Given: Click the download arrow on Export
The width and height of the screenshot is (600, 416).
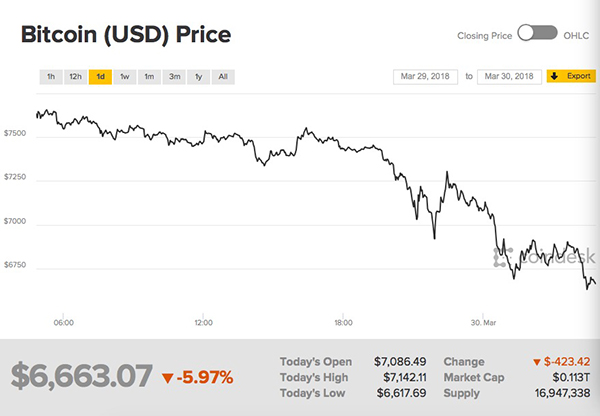Looking at the screenshot, I should [x=554, y=76].
